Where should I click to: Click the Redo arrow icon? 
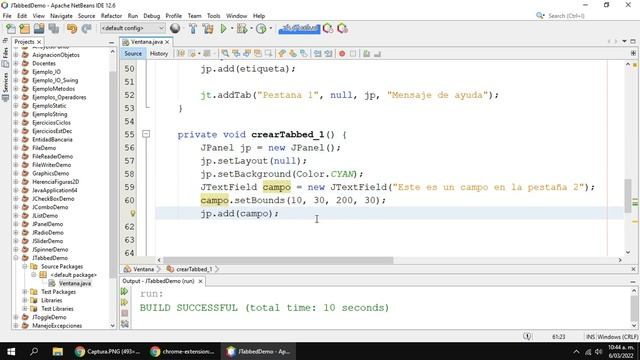[86, 29]
